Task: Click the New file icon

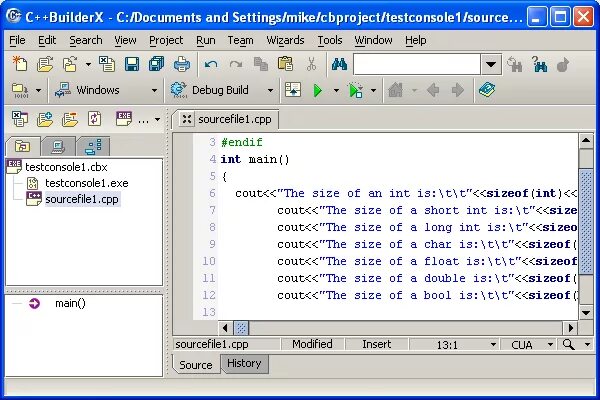Action: pos(20,64)
